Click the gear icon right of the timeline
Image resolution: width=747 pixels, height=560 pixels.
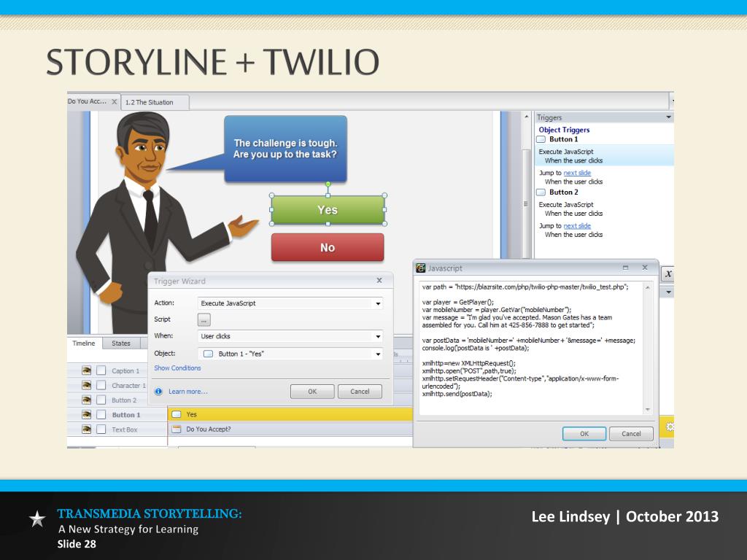(670, 426)
